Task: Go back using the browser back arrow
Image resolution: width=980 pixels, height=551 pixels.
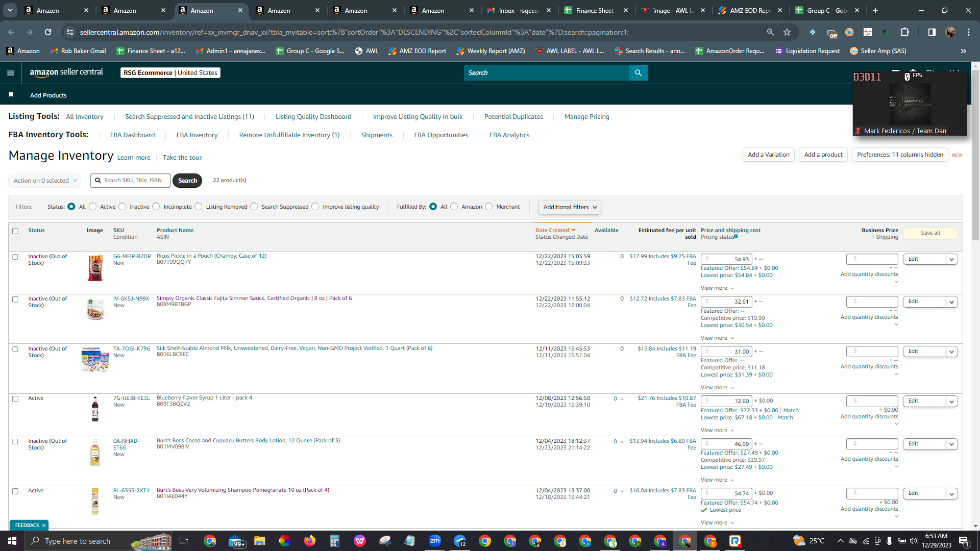Action: (x=11, y=32)
